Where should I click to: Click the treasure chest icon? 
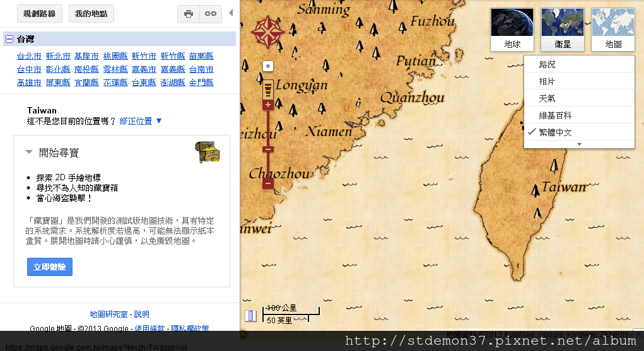tap(208, 151)
